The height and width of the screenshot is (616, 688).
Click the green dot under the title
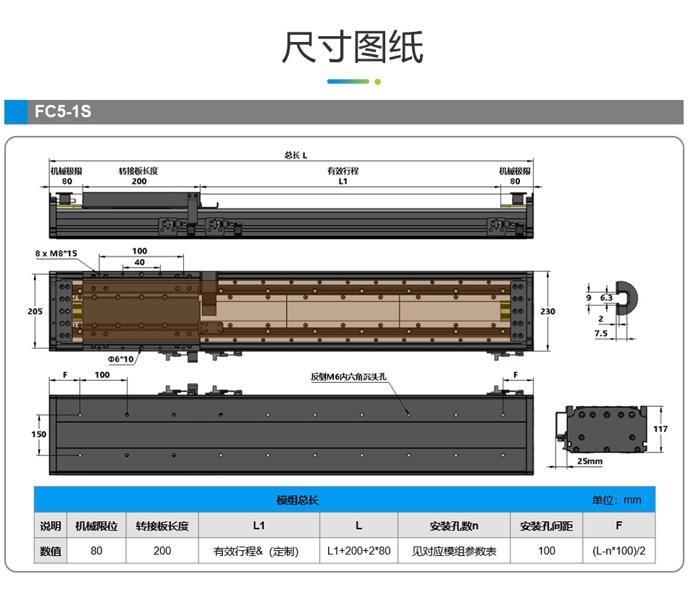click(377, 82)
